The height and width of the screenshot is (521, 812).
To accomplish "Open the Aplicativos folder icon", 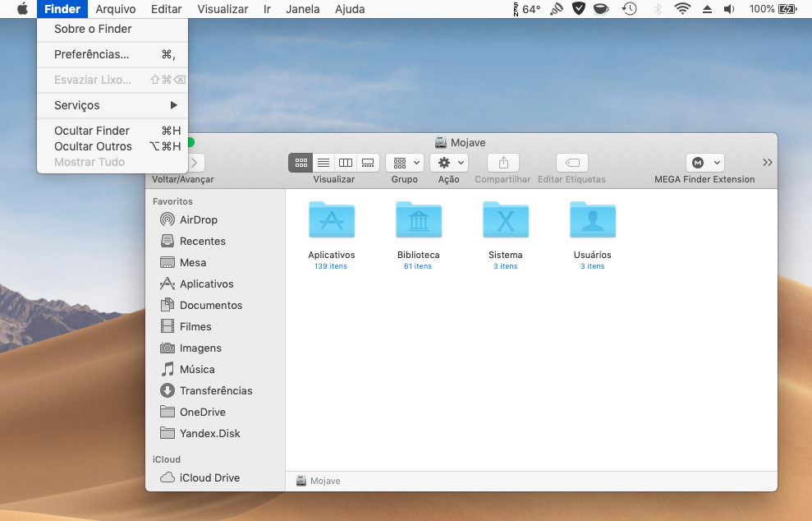I will [x=332, y=219].
